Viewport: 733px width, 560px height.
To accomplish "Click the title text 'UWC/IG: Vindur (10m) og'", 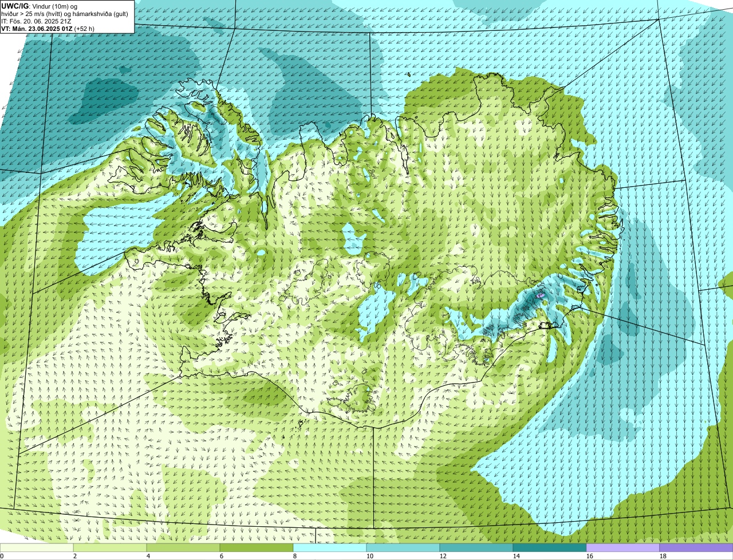I will tap(39, 6).
